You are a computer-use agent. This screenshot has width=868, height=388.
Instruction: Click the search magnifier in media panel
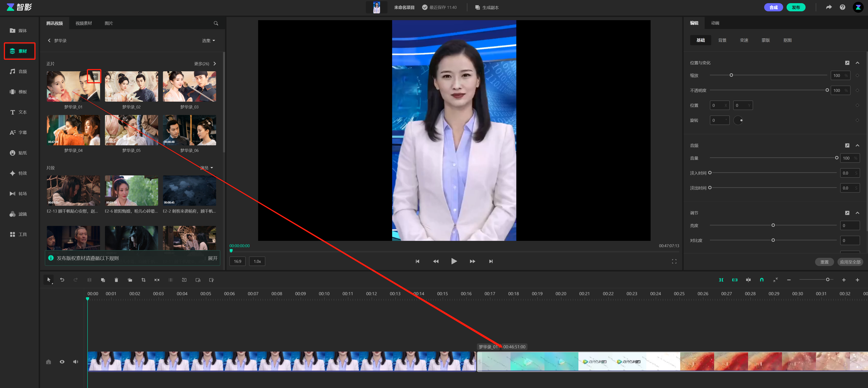216,23
